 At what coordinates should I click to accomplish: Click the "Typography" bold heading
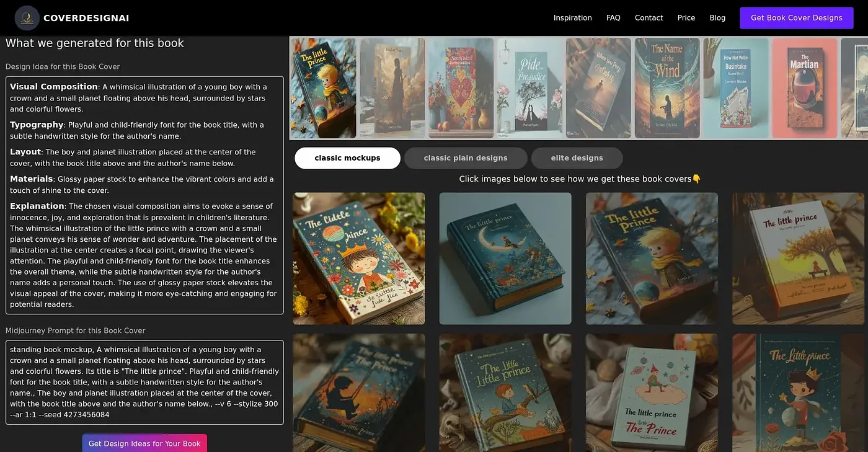37,125
